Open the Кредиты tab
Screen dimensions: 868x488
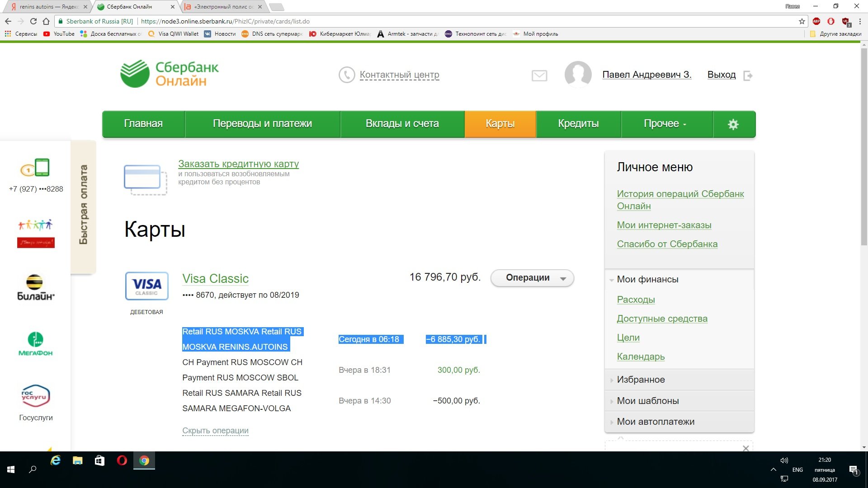(x=578, y=124)
